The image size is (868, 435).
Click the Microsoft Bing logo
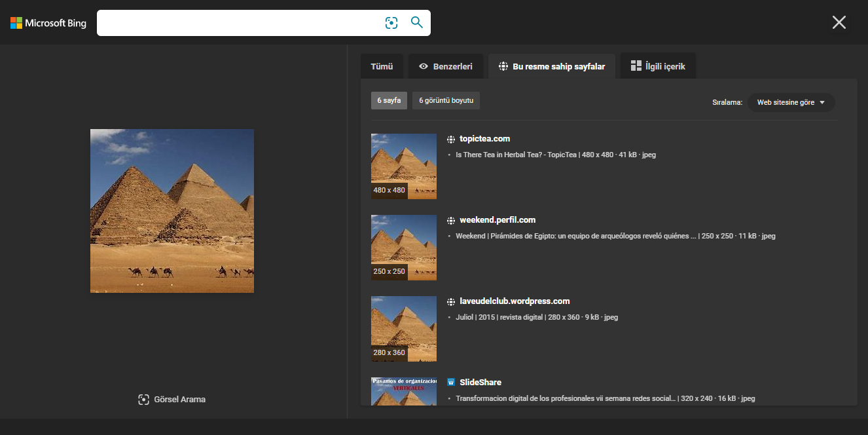point(48,23)
